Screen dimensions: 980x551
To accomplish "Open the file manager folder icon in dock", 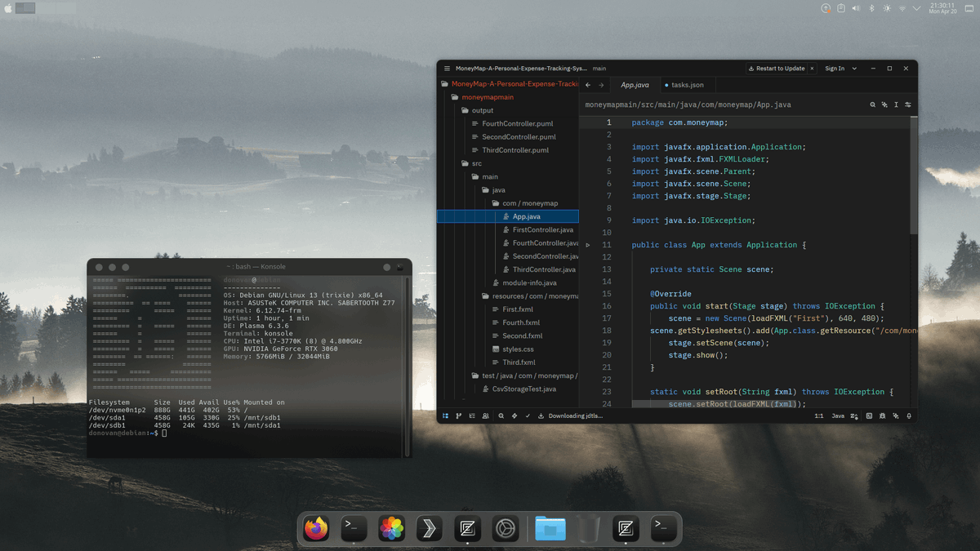I will pos(550,529).
